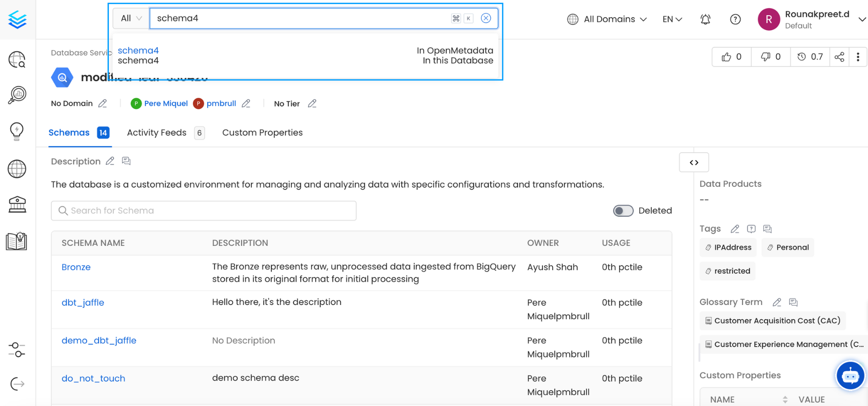868x406 pixels.
Task: Click the Search for Schema field
Action: coord(204,211)
